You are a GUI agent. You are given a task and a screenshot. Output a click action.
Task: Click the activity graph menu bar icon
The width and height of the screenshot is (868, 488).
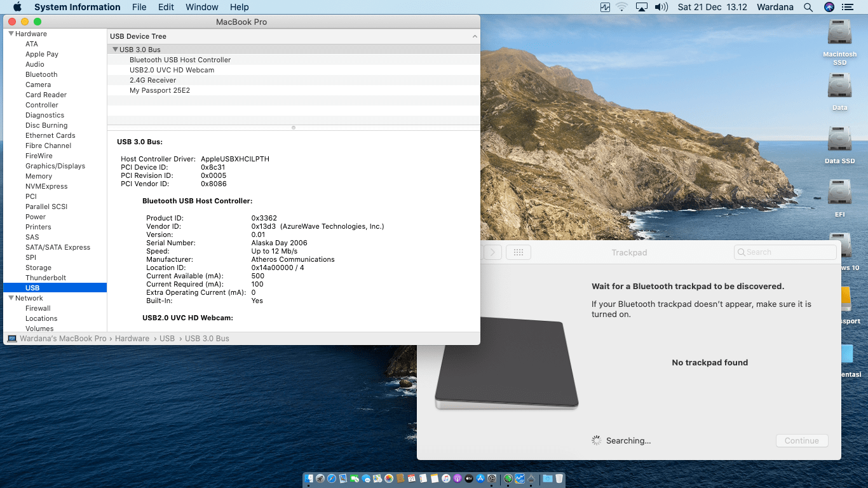(x=605, y=7)
